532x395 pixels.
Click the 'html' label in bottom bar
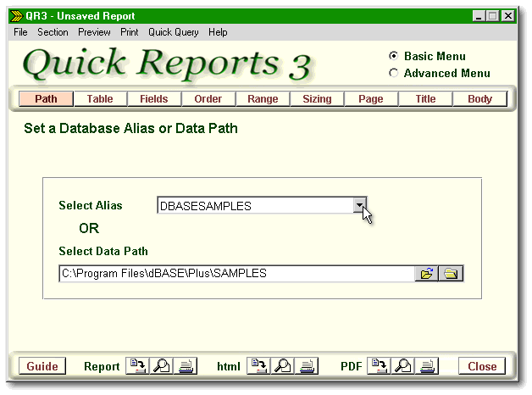tap(229, 366)
